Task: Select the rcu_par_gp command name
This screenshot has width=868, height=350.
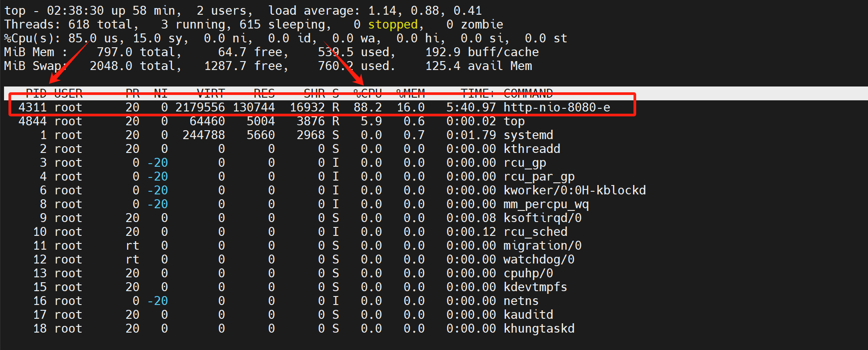Action: [x=539, y=177]
